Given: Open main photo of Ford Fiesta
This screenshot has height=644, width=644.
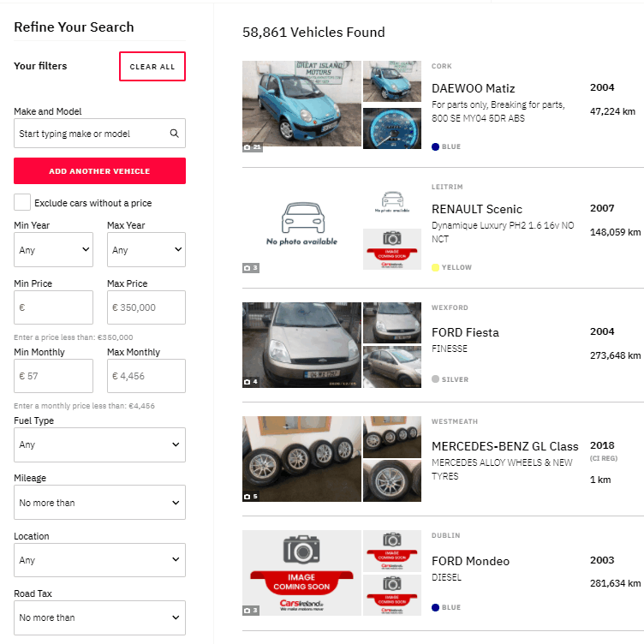Looking at the screenshot, I should point(301,345).
